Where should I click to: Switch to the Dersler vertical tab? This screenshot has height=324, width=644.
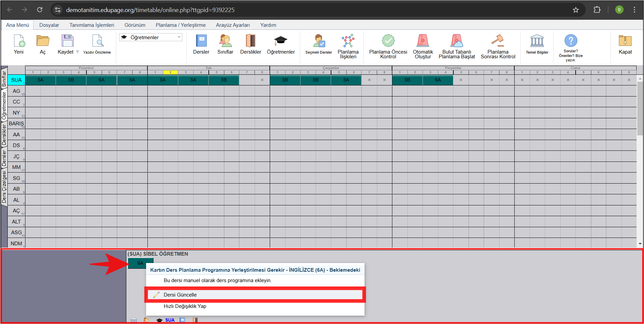coord(4,158)
